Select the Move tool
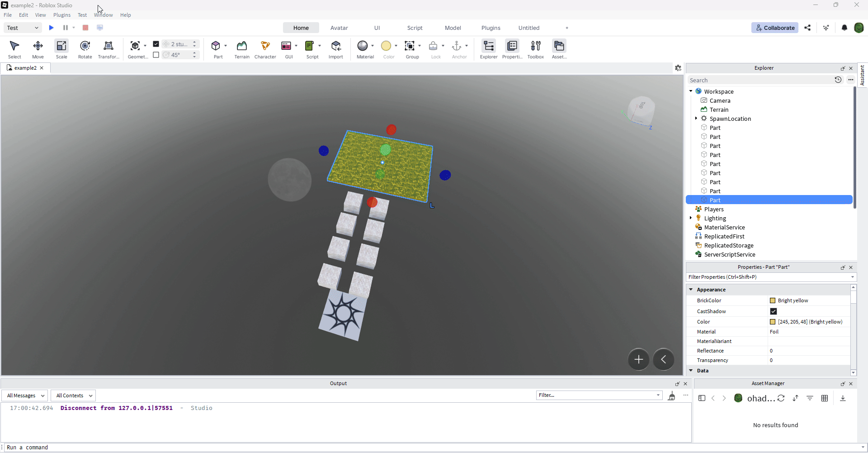868x467 pixels. pyautogui.click(x=38, y=49)
